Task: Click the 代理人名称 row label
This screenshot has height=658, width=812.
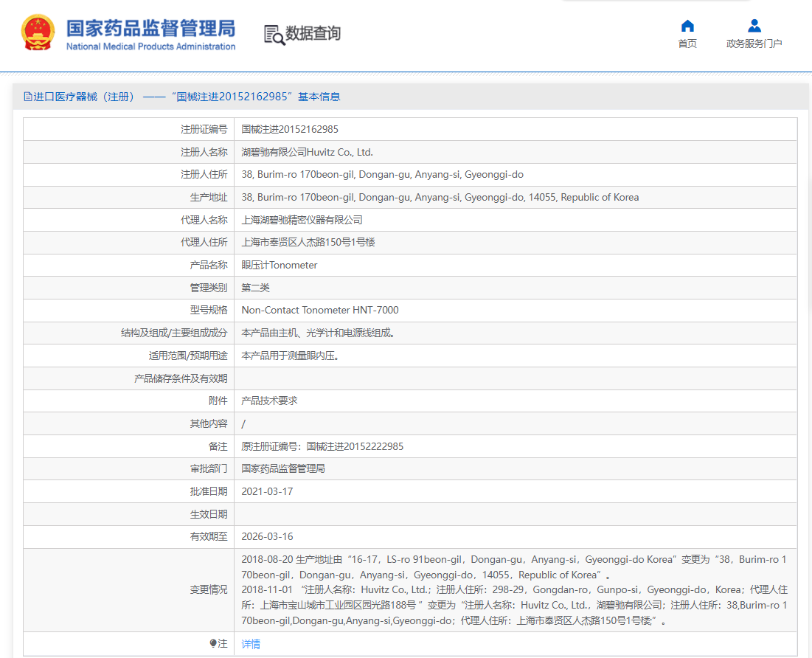Action: [x=204, y=221]
